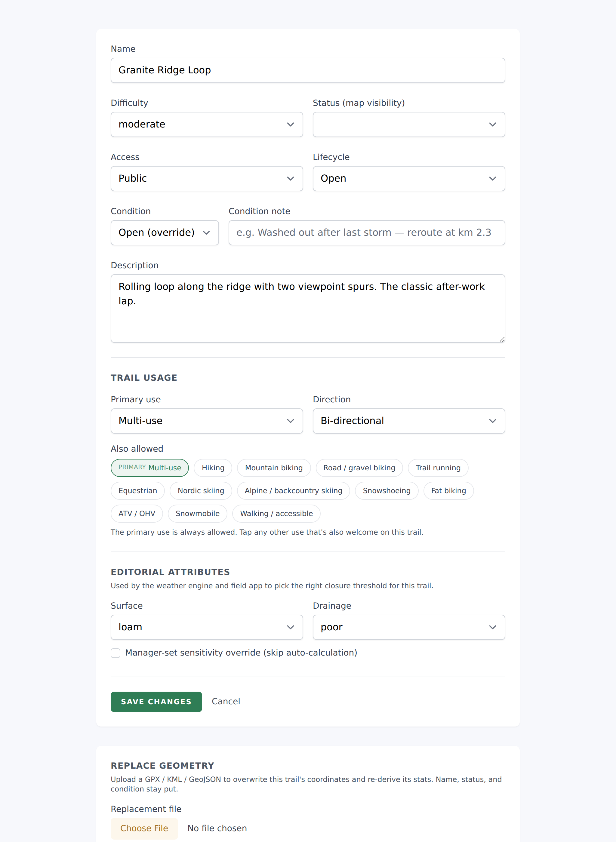This screenshot has width=616, height=842.
Task: Toggle the Fat biking chip
Action: 448,490
